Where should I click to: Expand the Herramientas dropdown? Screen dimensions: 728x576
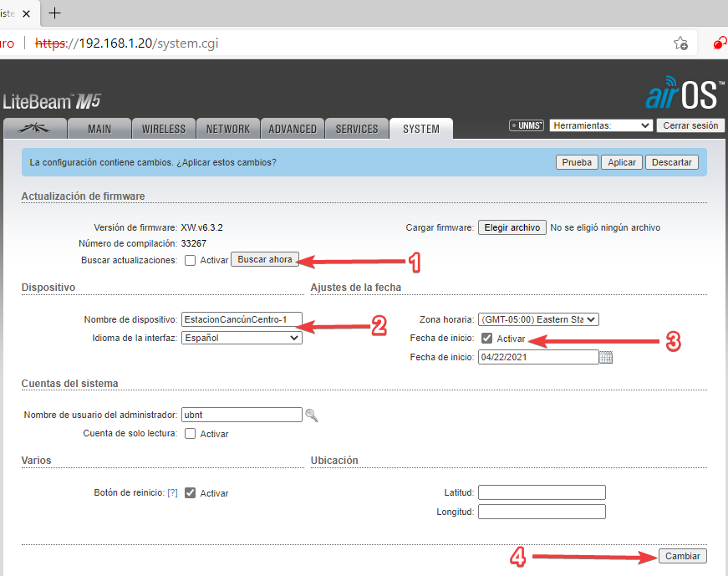pyautogui.click(x=600, y=125)
